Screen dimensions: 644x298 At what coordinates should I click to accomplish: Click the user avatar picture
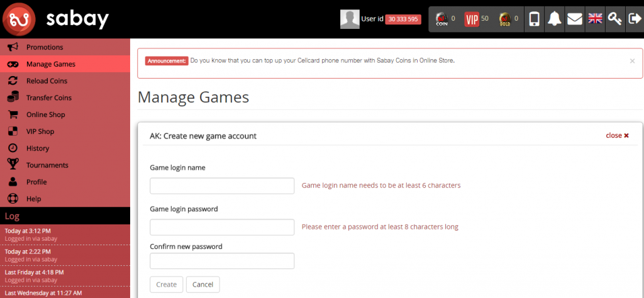point(350,19)
